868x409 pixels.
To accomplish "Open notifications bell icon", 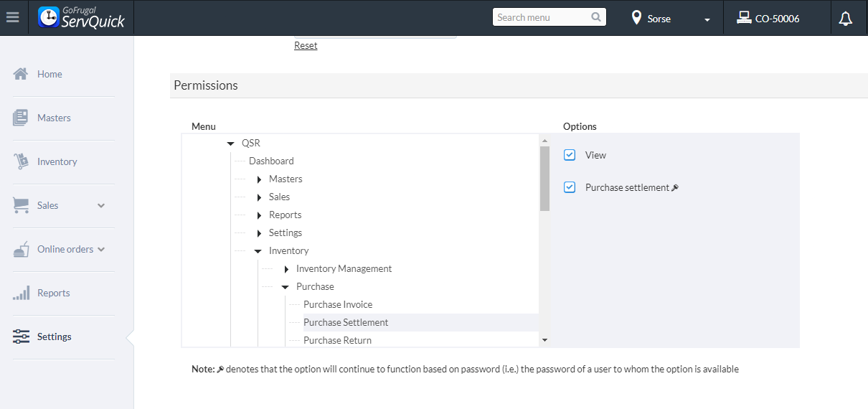I will point(846,19).
